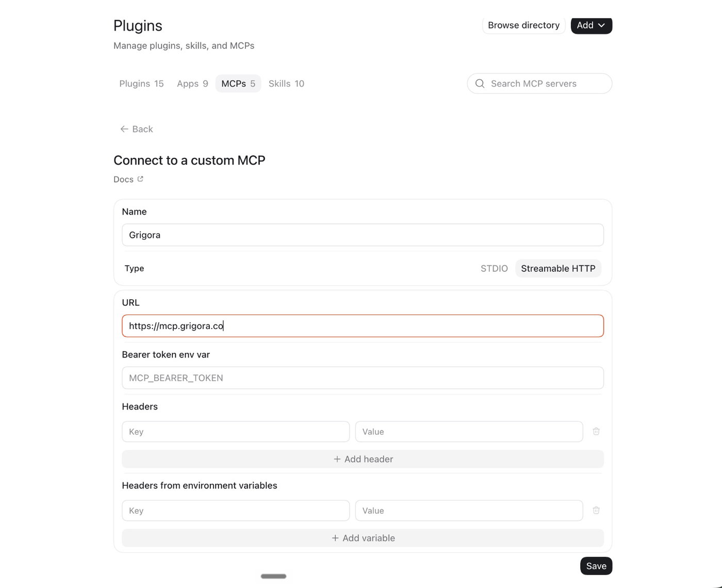Remove the environment variable row trash icon
The image size is (722, 588).
click(x=596, y=510)
